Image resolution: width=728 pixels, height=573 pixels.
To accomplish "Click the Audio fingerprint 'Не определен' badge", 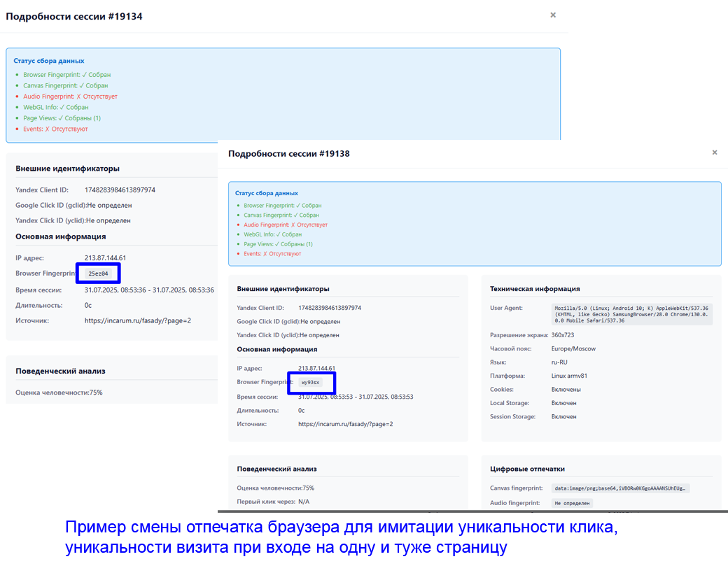I will coord(573,503).
